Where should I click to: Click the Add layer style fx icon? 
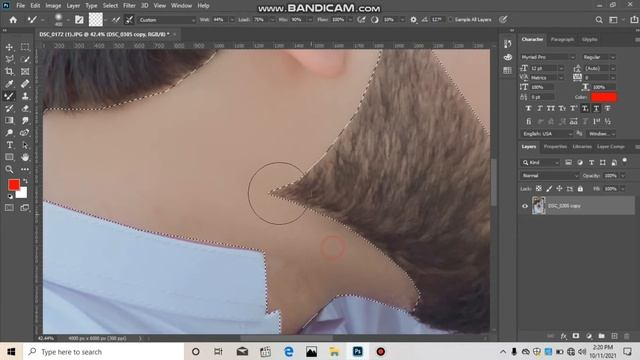coord(563,336)
